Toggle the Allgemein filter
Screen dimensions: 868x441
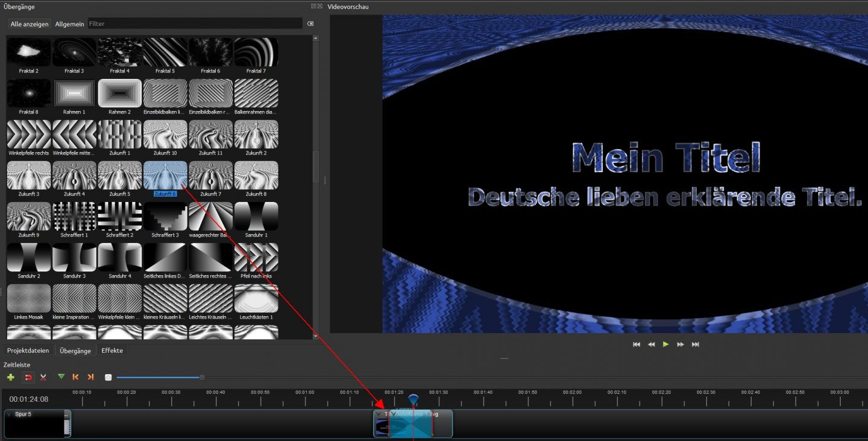pos(69,24)
